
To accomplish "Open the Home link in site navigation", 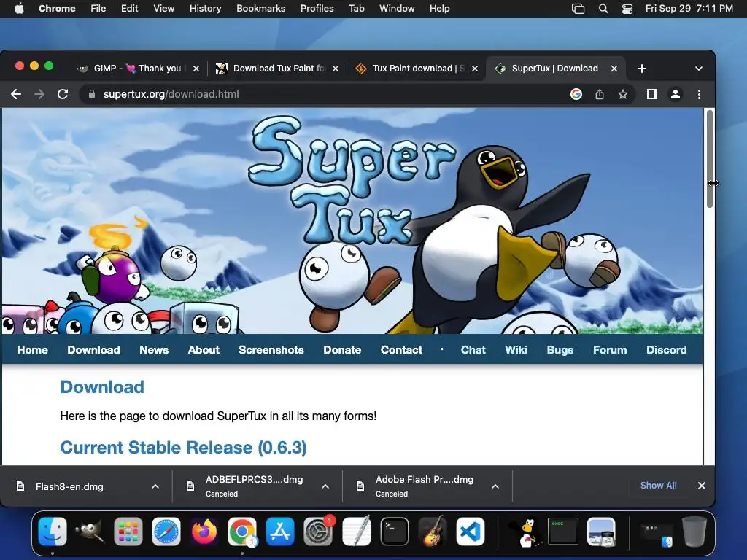I will coord(32,350).
